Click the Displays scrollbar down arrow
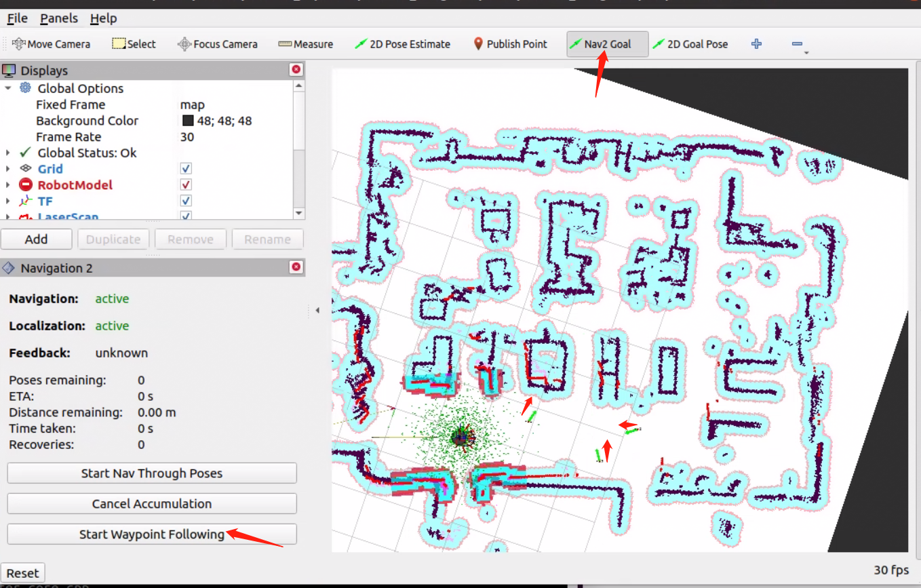921x588 pixels. (x=299, y=213)
